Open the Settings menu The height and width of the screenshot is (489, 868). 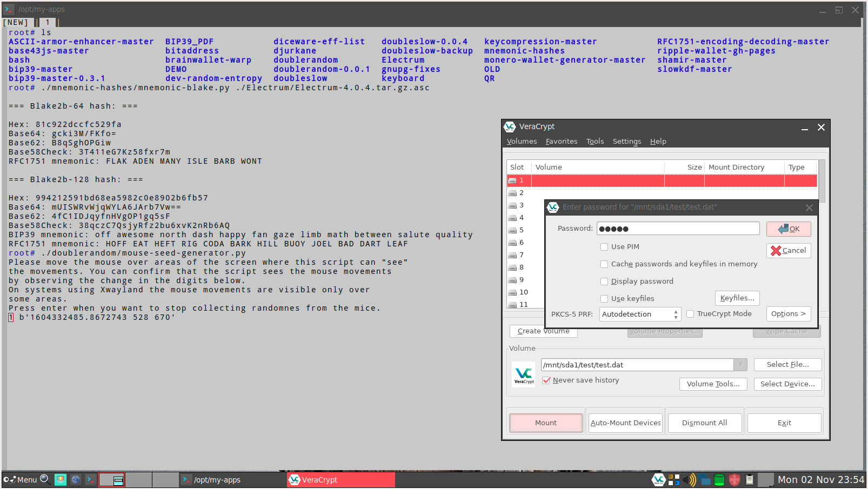tap(626, 142)
